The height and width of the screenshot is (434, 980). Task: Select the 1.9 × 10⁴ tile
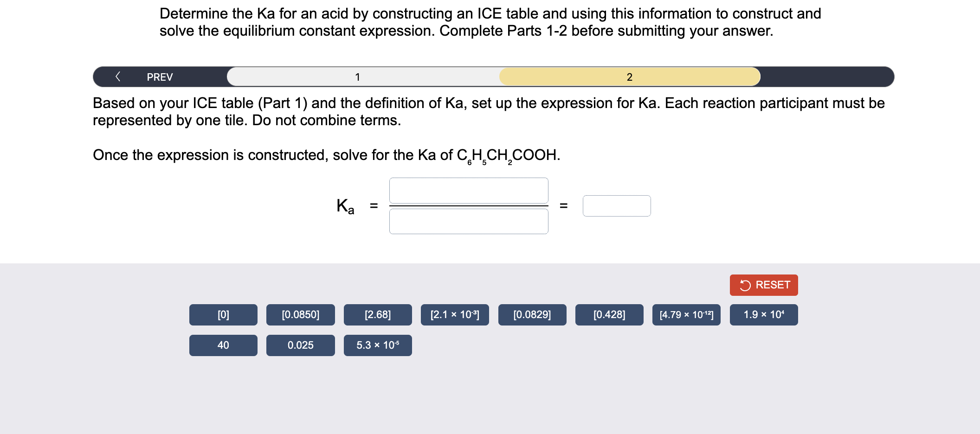tap(763, 314)
